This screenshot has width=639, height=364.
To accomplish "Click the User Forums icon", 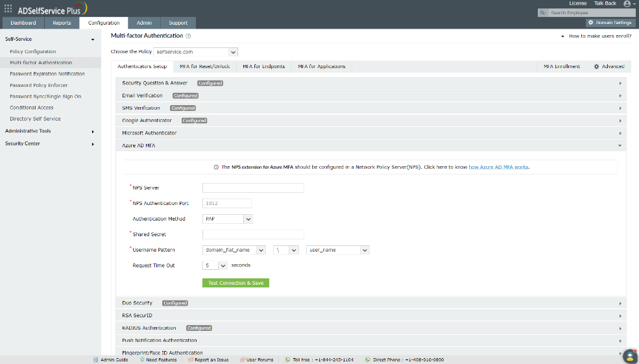I will click(242, 359).
